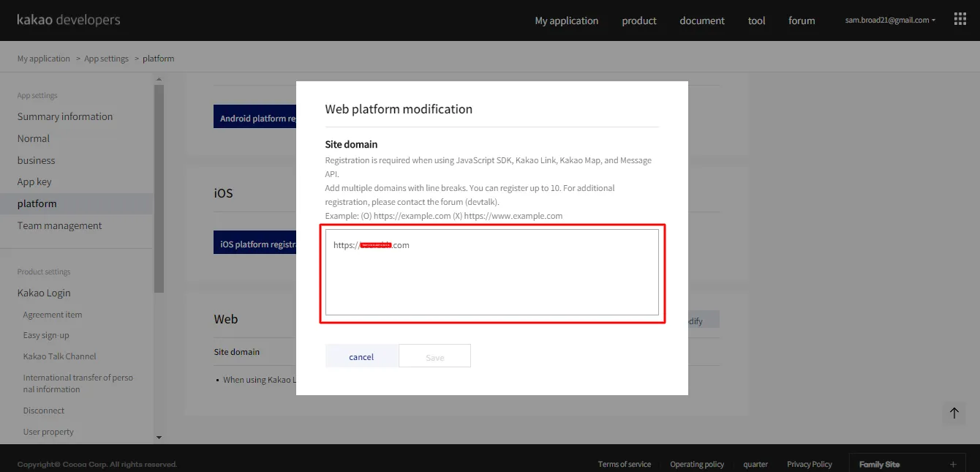Open the forum menu in header
Viewport: 980px width, 472px height.
coord(802,20)
